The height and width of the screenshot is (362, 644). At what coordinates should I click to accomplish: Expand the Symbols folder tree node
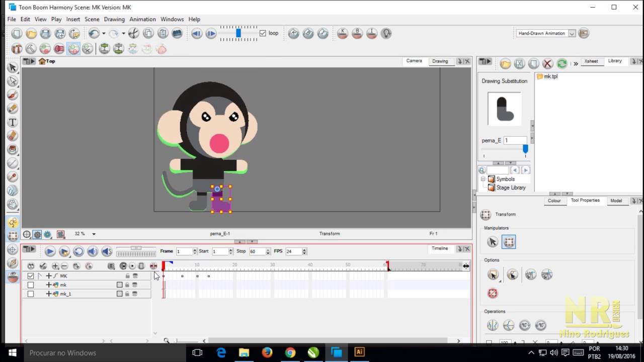tap(483, 179)
